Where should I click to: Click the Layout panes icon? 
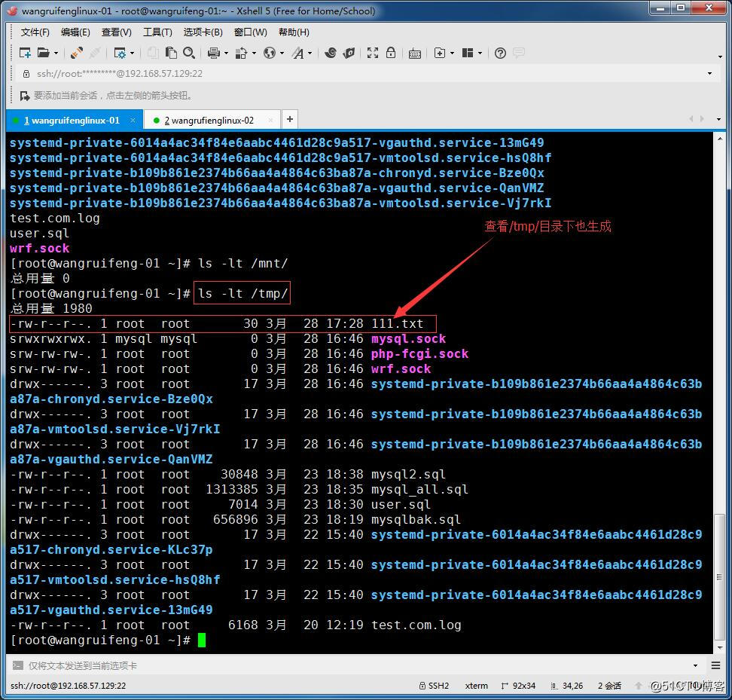point(468,53)
